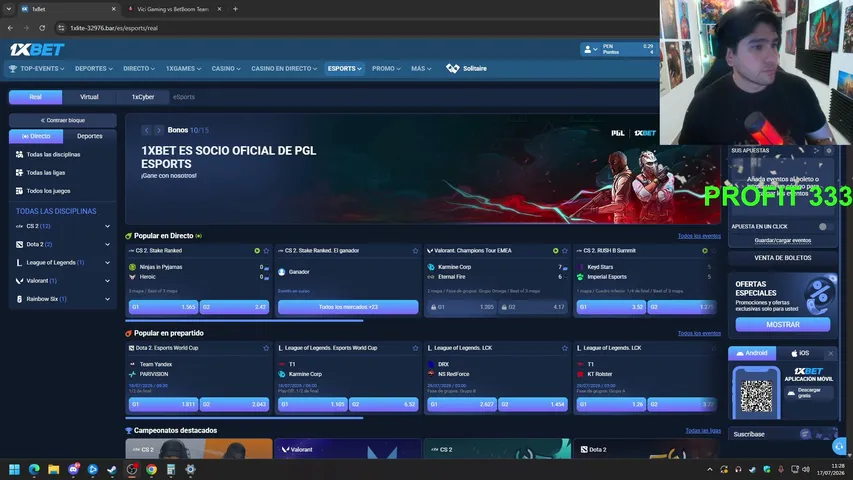Screen dimensions: 853x480
Task: Collapse sidebar with Contraer bloque
Action: [x=63, y=120]
